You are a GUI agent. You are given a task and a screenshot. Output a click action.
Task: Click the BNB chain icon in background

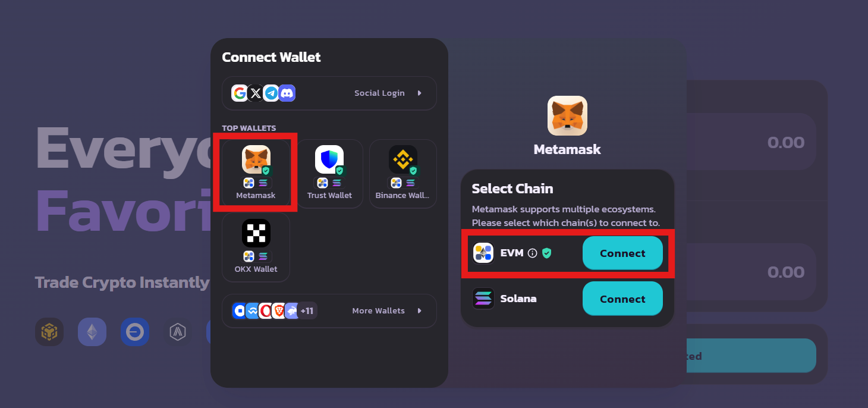coord(49,332)
